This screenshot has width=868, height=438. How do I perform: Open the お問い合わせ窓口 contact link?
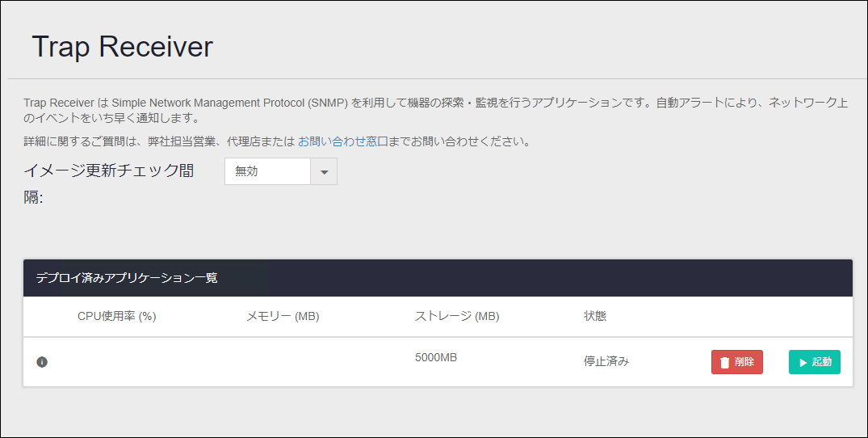click(x=342, y=141)
